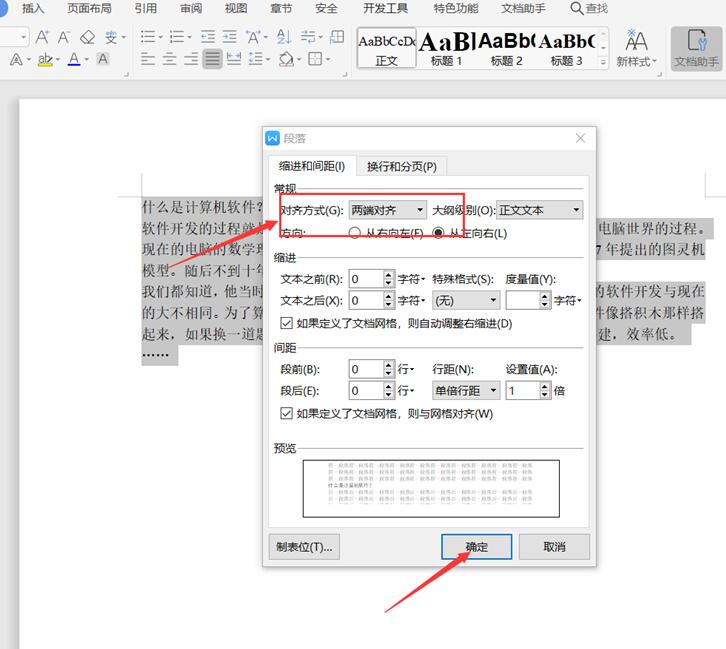The width and height of the screenshot is (726, 649).
Task: Click the 制表位(T)... button
Action: point(304,547)
